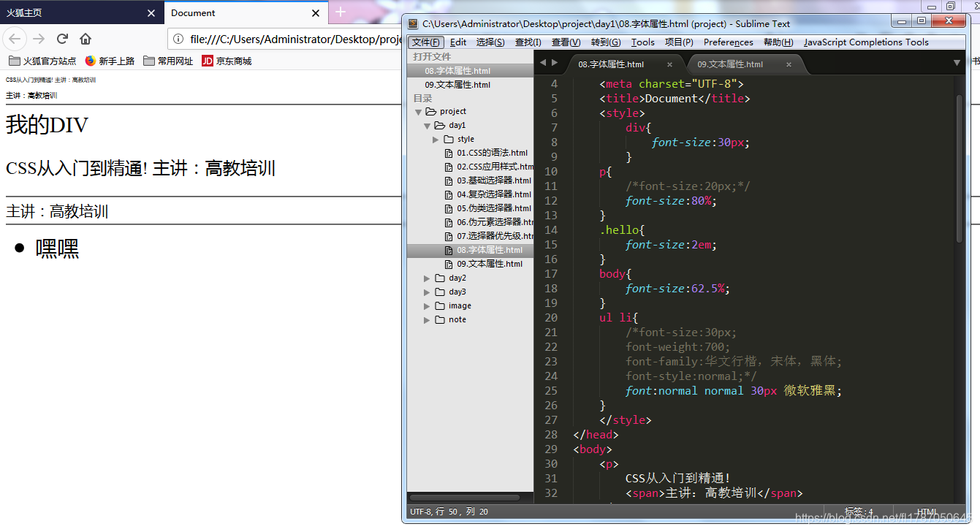Open the 帮助(H) menu
Viewport: 980px width, 532px height.
[778, 42]
